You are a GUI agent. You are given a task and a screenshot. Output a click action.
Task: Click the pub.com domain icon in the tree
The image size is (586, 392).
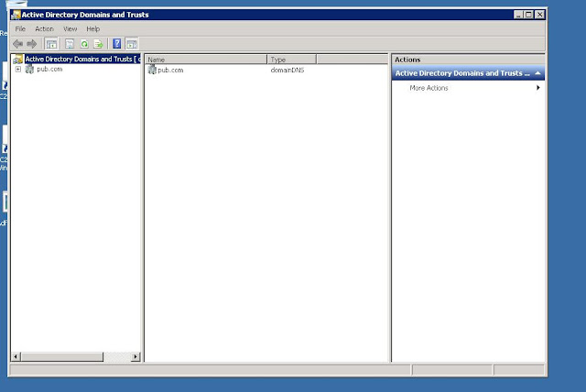[x=29, y=69]
